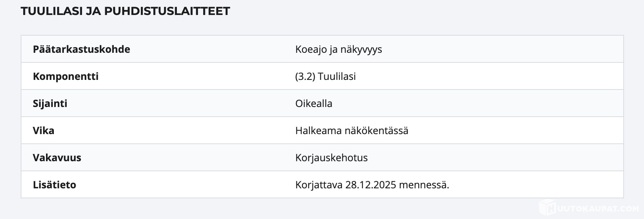The height and width of the screenshot is (219, 644).
Task: Click the Korjauskehotus severity value
Action: click(331, 158)
